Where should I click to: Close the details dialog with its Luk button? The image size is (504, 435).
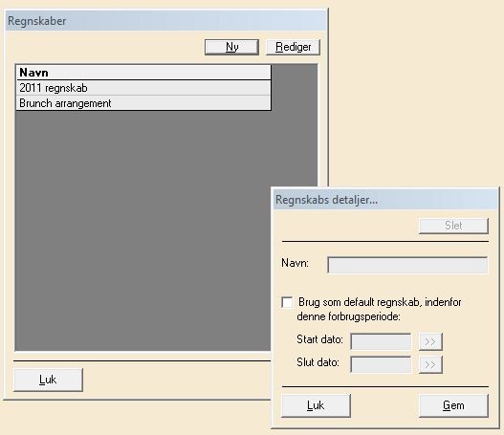tap(316, 405)
